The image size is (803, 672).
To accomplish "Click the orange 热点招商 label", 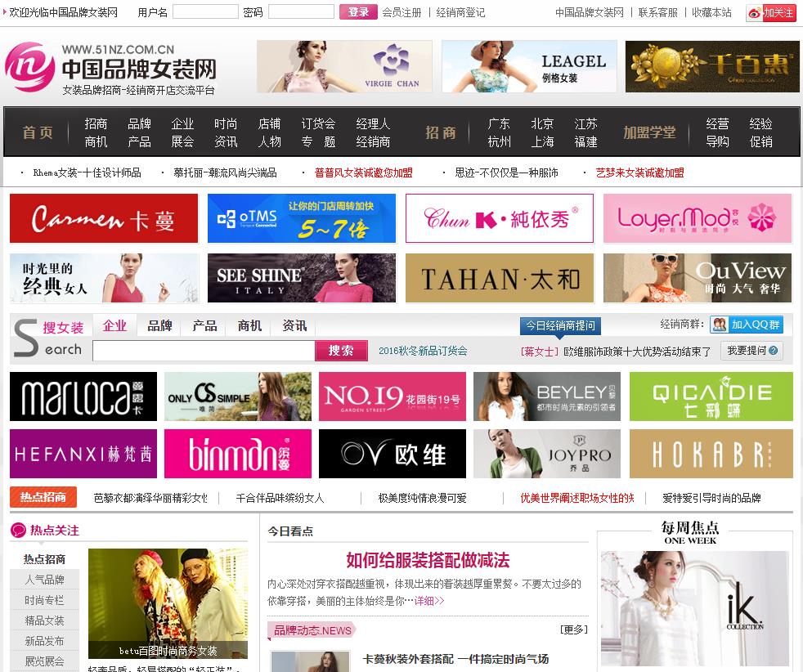I will click(x=43, y=497).
